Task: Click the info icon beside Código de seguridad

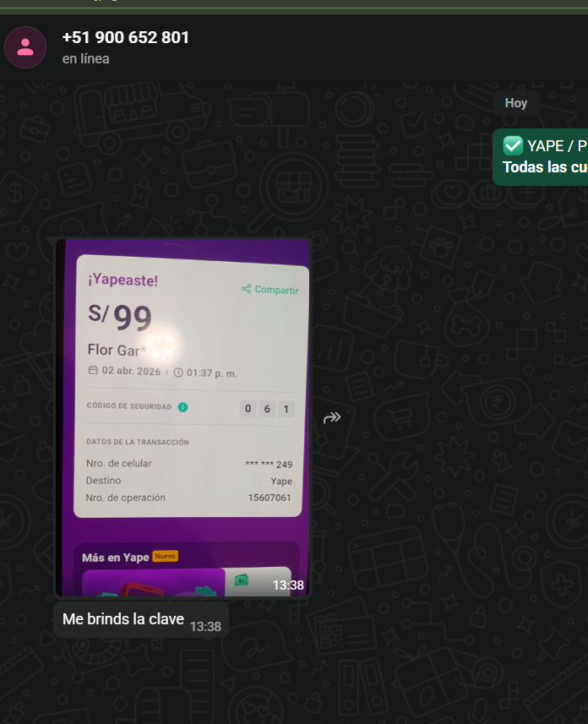Action: [183, 407]
